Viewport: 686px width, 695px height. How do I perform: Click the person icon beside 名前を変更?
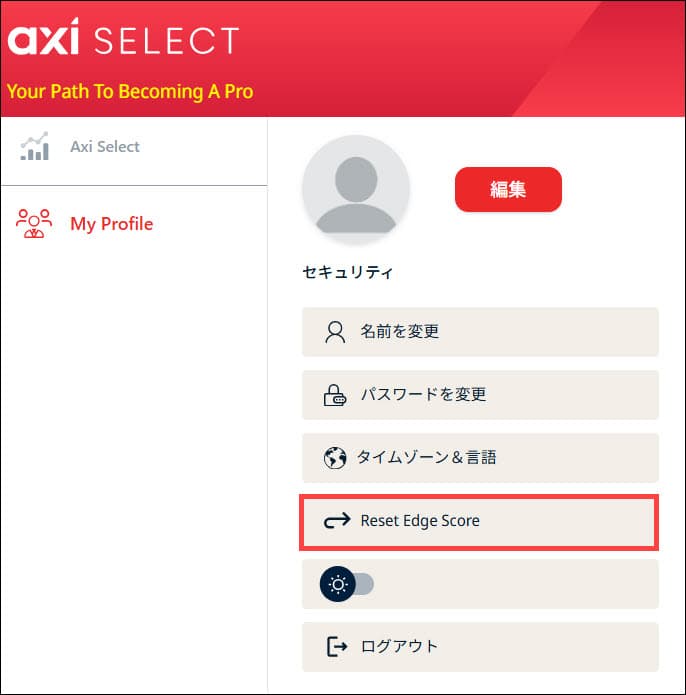point(335,332)
